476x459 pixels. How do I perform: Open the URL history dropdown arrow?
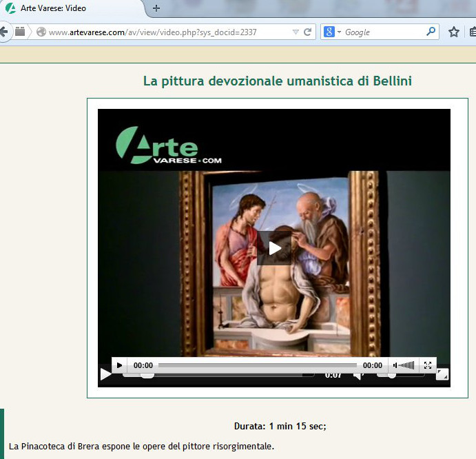[x=296, y=32]
